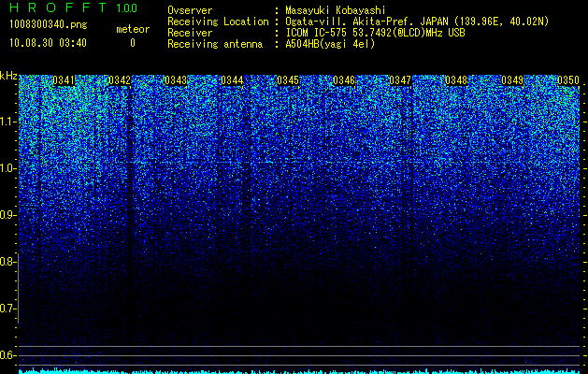The height and width of the screenshot is (374, 588).
Task: Click the 0.7 frequency axis label
Action: pyautogui.click(x=7, y=309)
